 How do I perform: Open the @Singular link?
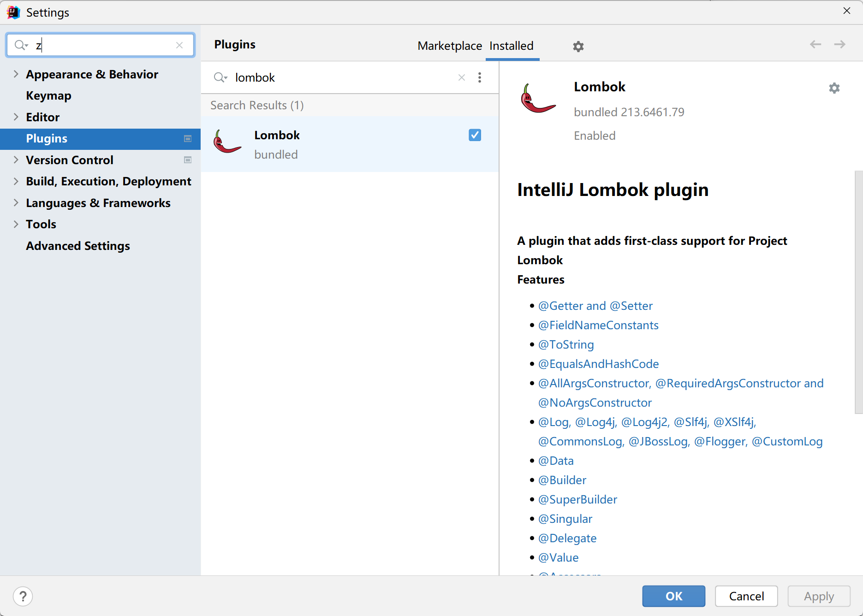coord(565,519)
